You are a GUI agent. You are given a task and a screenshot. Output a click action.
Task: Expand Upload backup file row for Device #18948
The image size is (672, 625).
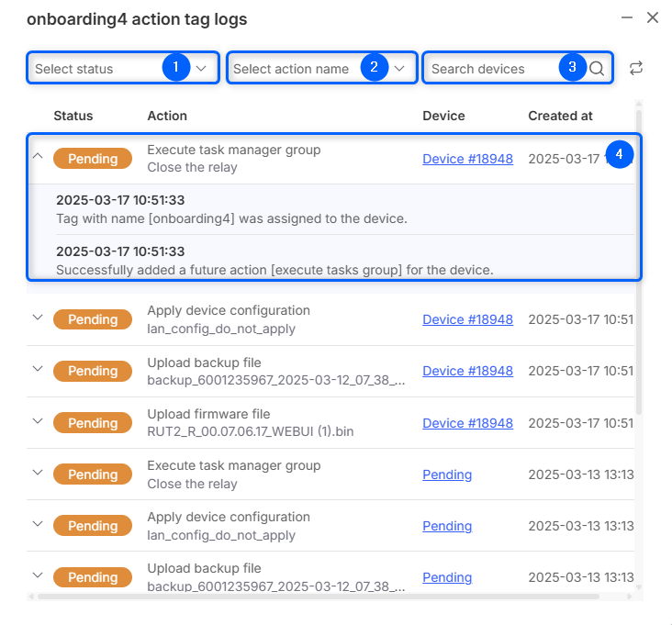pos(38,369)
